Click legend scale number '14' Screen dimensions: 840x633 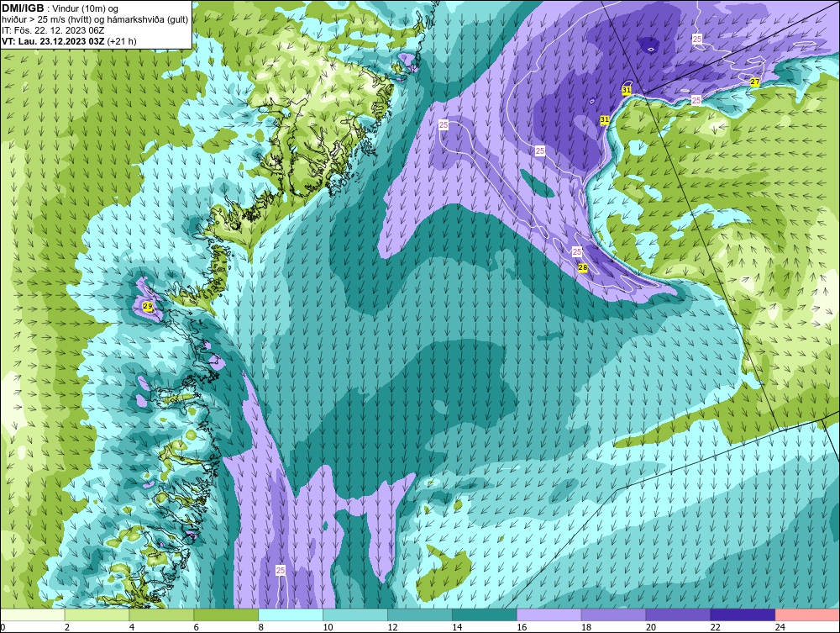coord(457,627)
